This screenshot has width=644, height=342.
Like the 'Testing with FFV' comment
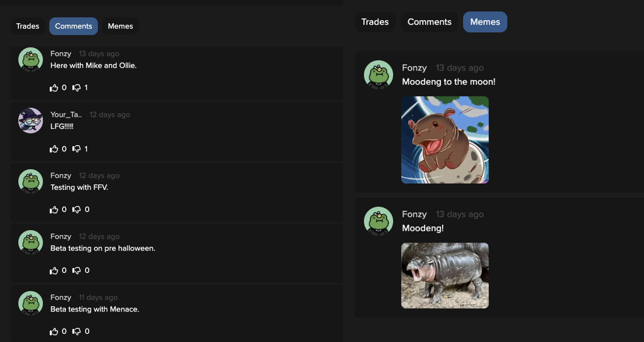pos(54,210)
